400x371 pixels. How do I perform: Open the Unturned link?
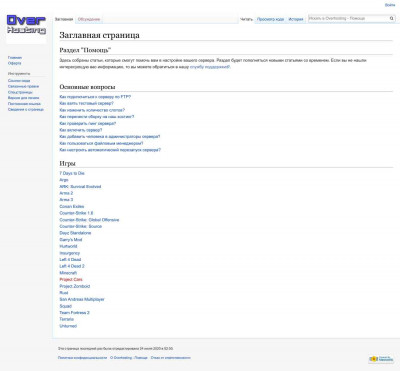coord(68,326)
